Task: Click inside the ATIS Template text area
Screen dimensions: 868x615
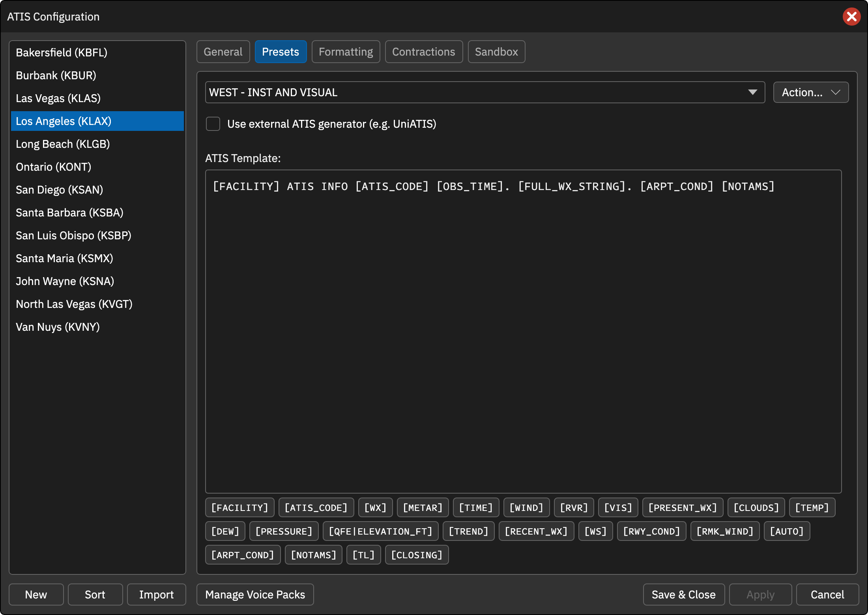Action: click(x=523, y=331)
